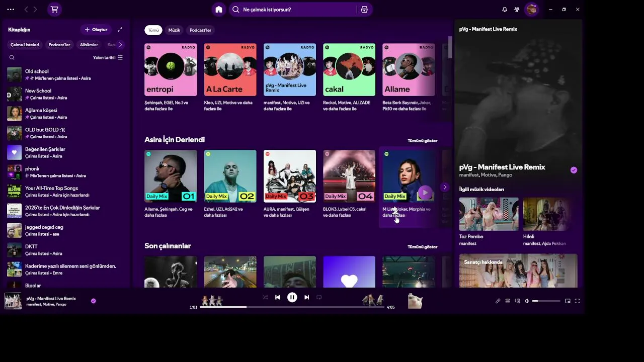Viewport: 644px width, 362px height.
Task: Open Toz Pembe music video
Action: coord(489,222)
